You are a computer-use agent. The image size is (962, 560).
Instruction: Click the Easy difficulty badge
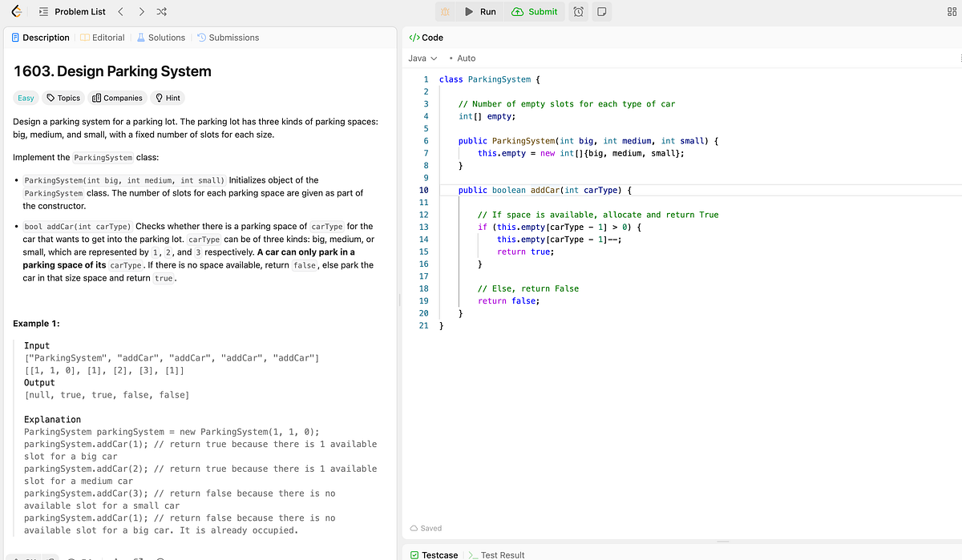pyautogui.click(x=25, y=97)
